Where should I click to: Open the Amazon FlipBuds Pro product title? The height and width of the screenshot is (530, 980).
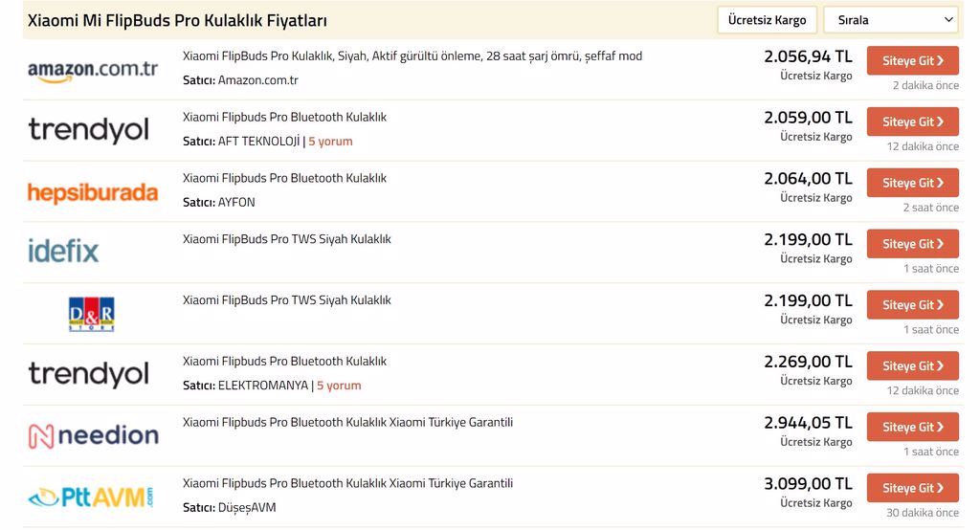click(x=412, y=56)
